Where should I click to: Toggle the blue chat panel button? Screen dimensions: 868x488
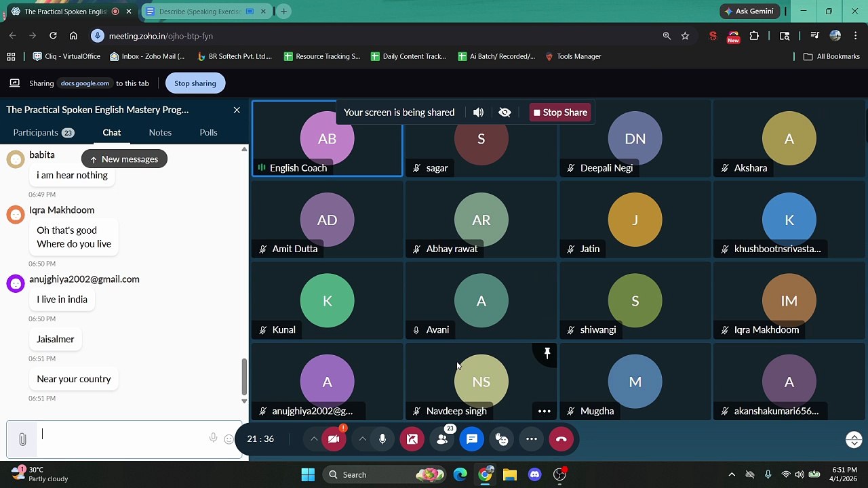pos(472,439)
